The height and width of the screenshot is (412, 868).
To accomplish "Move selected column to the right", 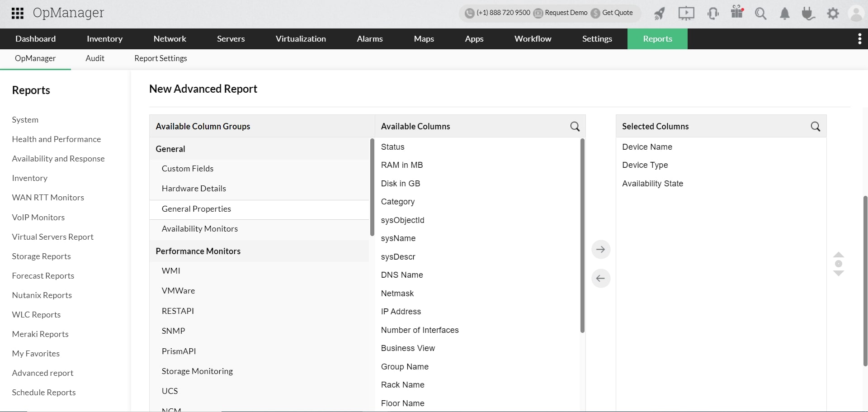I will [x=601, y=249].
